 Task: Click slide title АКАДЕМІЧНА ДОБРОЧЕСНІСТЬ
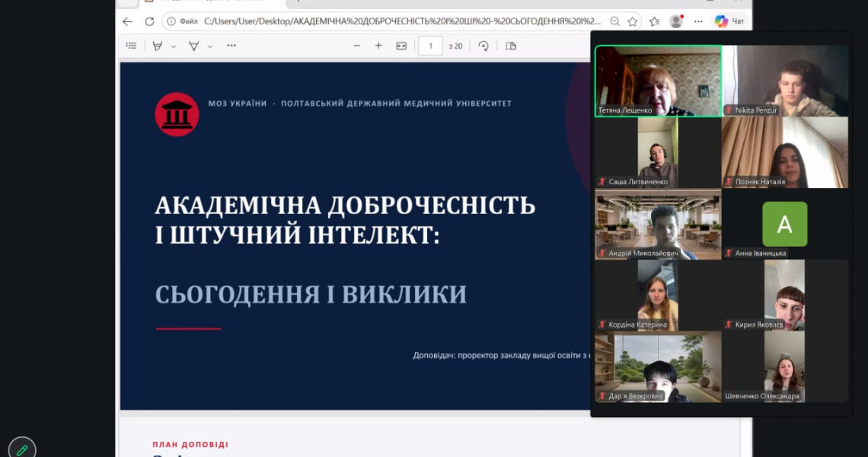pos(346,206)
